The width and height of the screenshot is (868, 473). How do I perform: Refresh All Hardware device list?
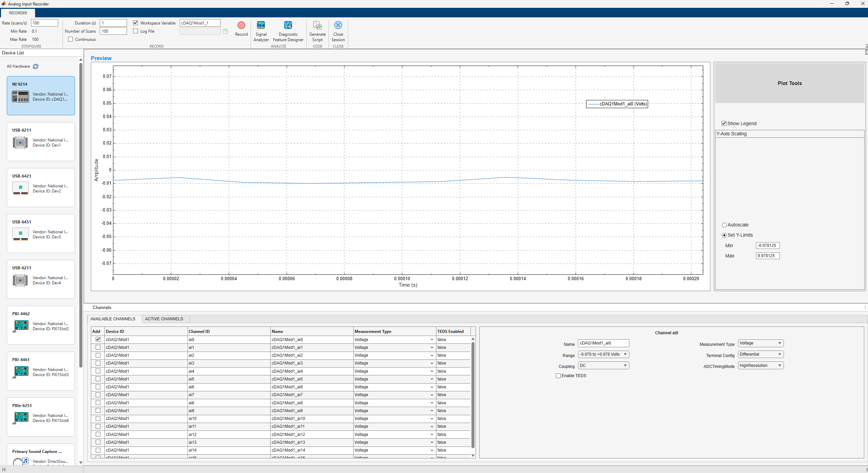36,66
